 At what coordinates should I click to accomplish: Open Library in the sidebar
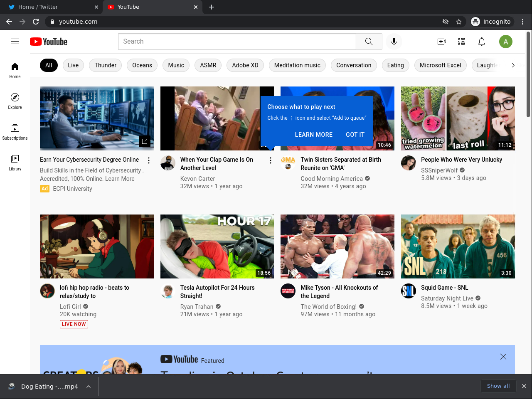click(x=15, y=163)
